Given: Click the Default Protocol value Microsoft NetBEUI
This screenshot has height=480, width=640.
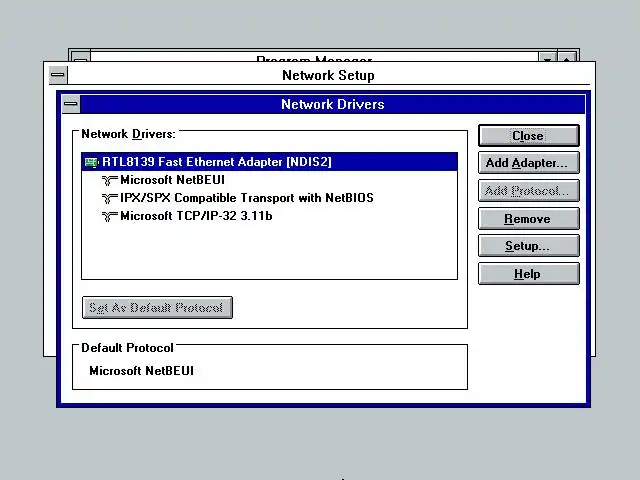Looking at the screenshot, I should tap(141, 371).
